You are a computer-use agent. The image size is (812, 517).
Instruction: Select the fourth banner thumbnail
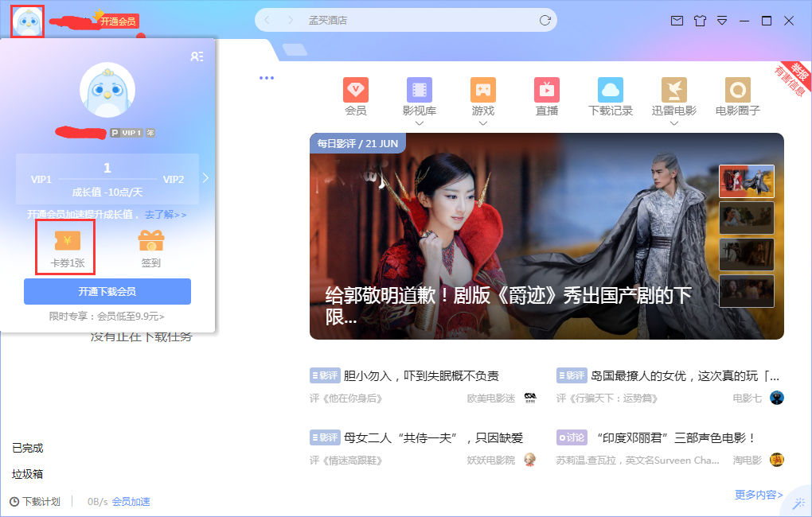[746, 291]
